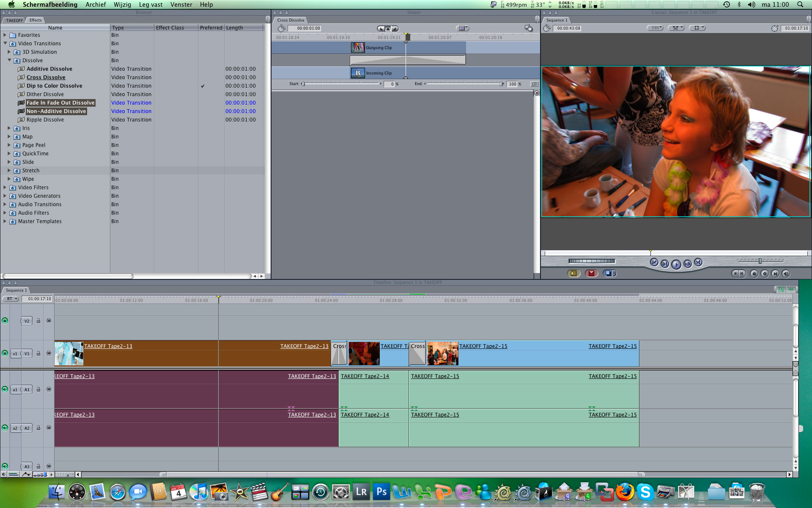
Task: Click the Add Motion Keyframe button
Action: point(765,274)
